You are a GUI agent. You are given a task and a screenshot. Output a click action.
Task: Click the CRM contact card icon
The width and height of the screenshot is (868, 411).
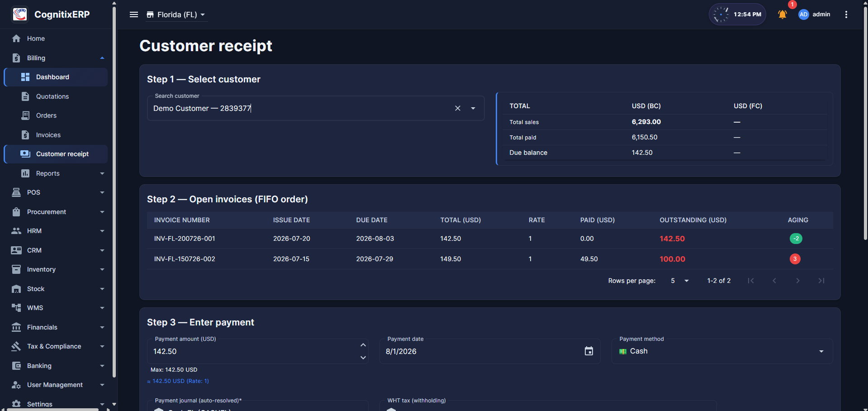[16, 250]
